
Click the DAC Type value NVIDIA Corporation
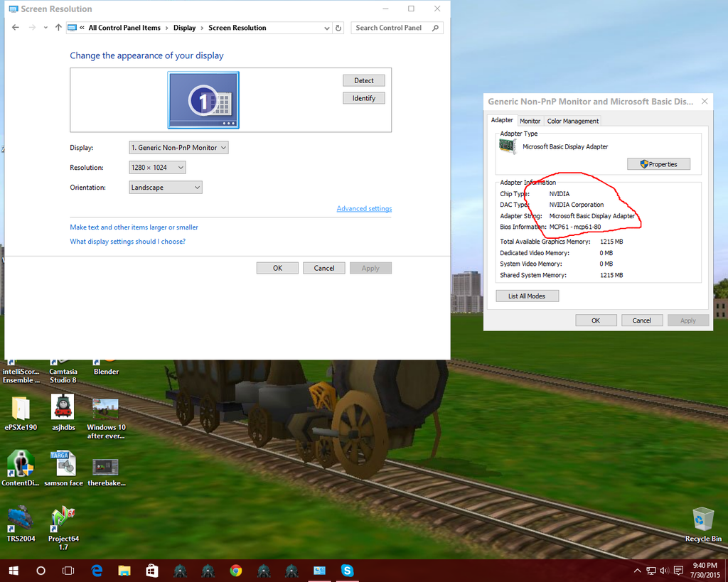(x=576, y=205)
